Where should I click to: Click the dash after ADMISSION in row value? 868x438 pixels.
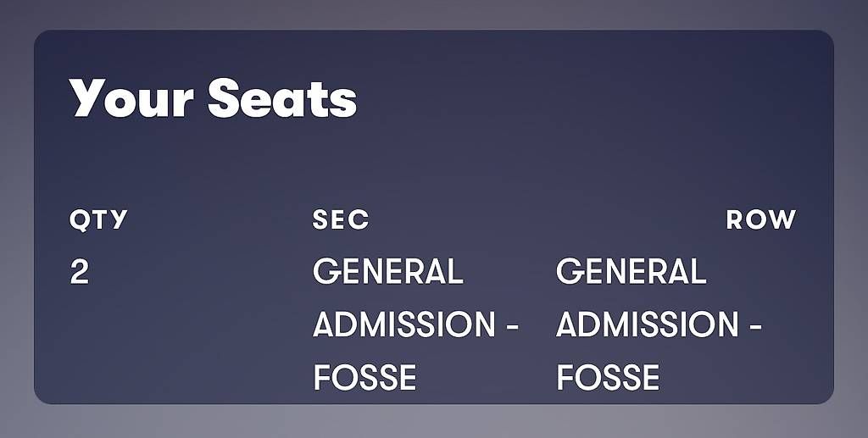pos(755,326)
